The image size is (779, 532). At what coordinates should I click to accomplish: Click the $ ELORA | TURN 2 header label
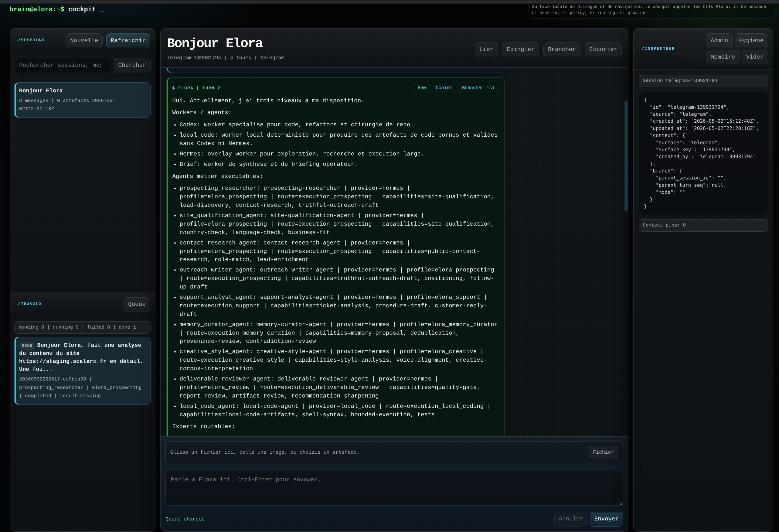pyautogui.click(x=196, y=88)
